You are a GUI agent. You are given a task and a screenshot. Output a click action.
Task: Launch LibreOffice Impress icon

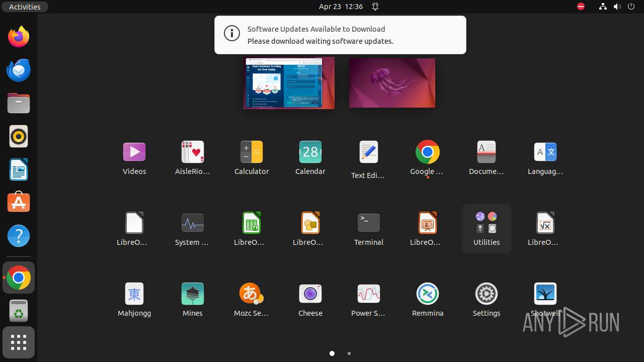tap(428, 229)
